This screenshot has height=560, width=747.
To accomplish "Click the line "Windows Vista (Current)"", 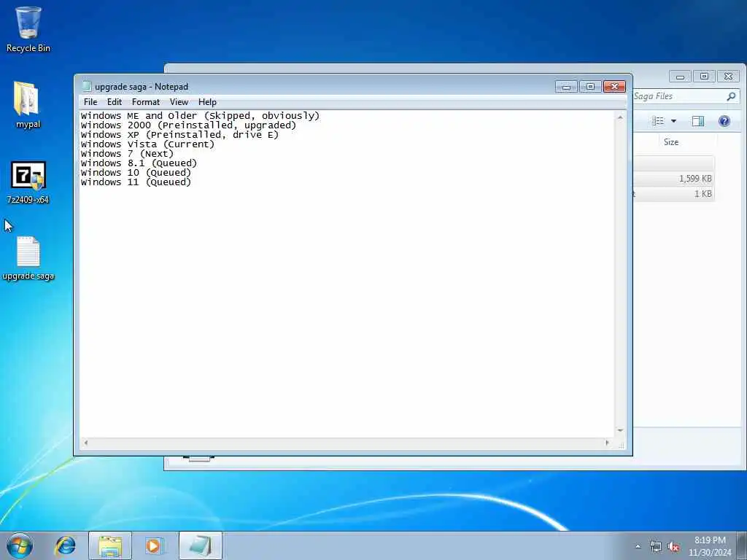I will (147, 144).
